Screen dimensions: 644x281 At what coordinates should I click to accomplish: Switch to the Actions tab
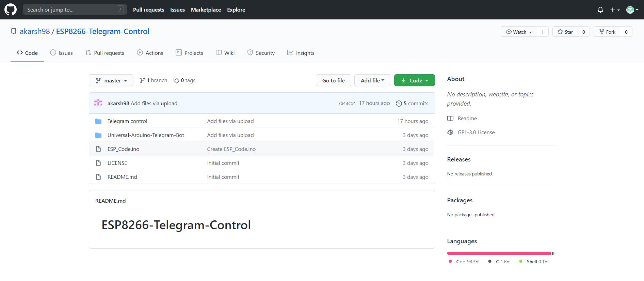(x=150, y=53)
